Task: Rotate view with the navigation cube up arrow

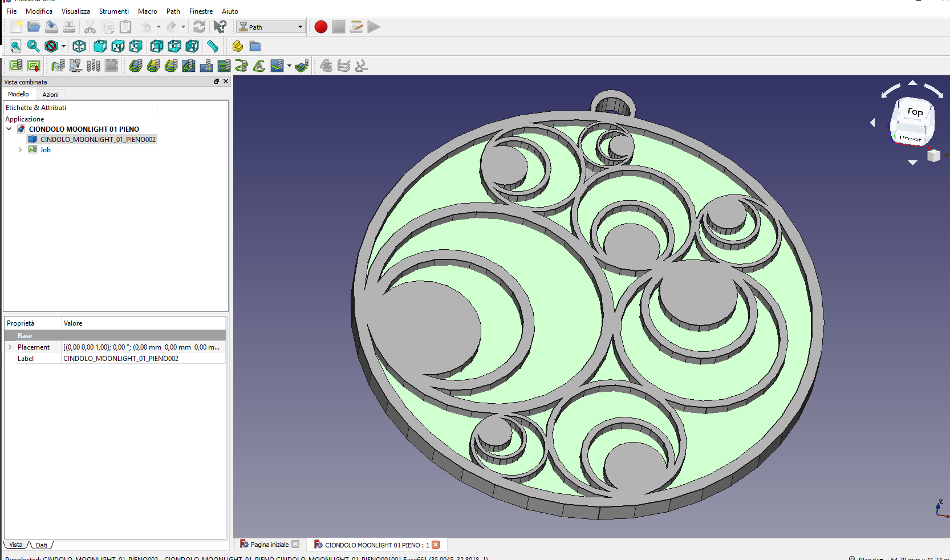Action: [x=912, y=83]
